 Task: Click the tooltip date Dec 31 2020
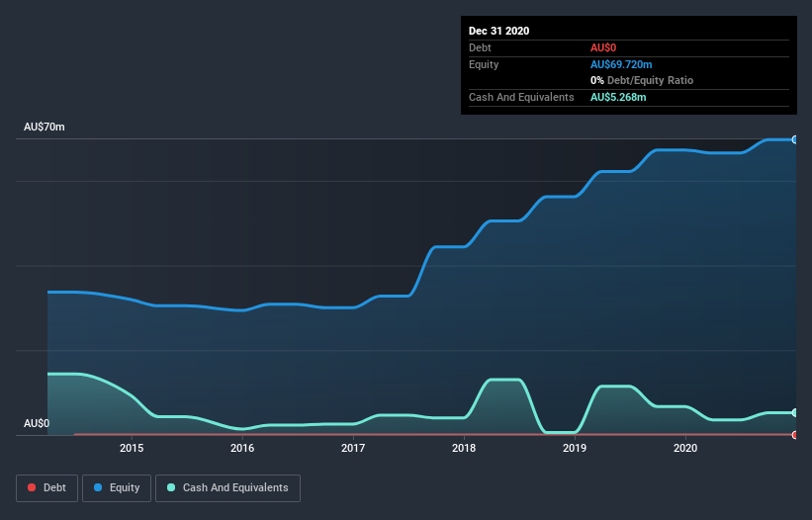[498, 31]
